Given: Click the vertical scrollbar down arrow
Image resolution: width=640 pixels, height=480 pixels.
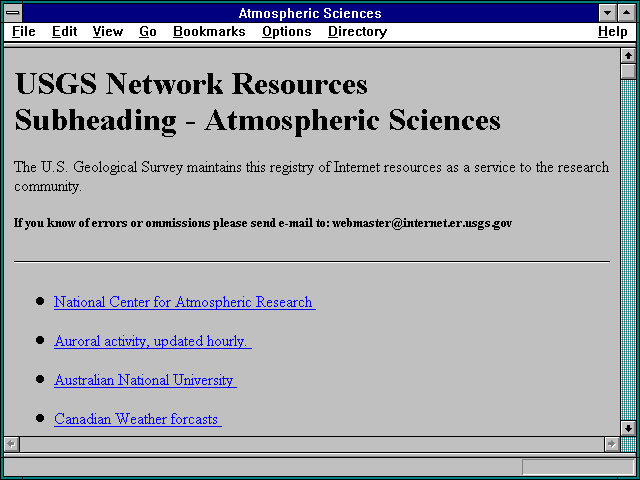Looking at the screenshot, I should click(x=628, y=428).
